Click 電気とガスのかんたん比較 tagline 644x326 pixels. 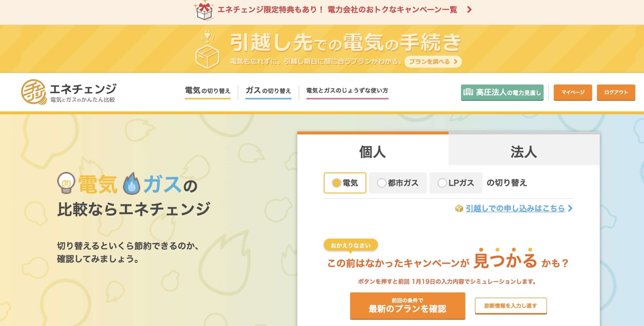pos(83,100)
